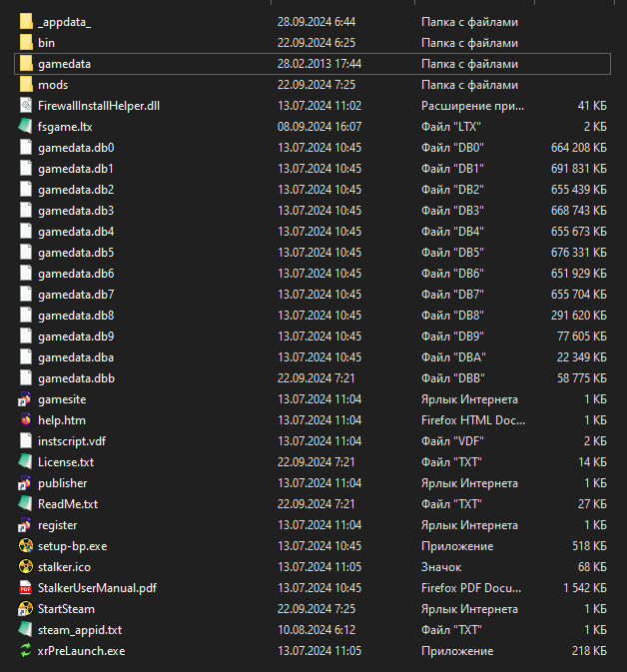Click the type Firefox PDF Docu...
This screenshot has height=672, width=627.
coord(471,588)
